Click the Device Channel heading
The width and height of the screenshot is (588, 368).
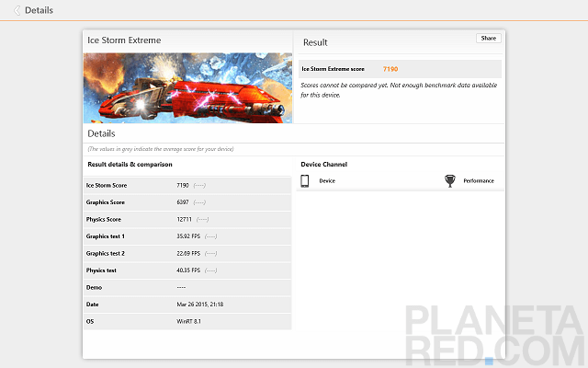pyautogui.click(x=323, y=164)
